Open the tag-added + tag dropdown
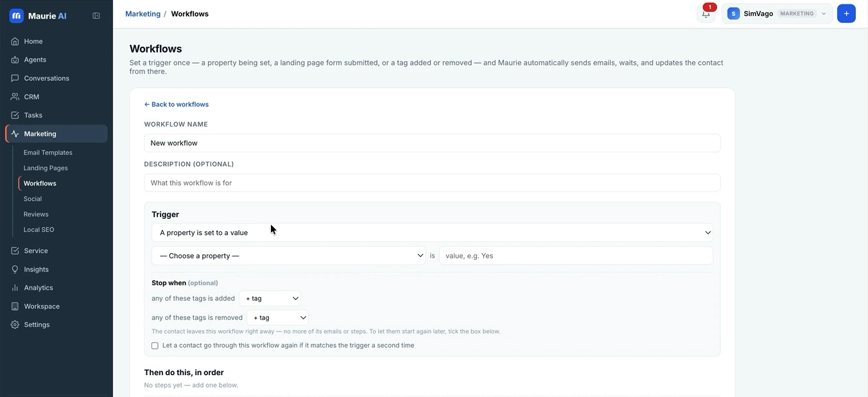 [x=270, y=298]
